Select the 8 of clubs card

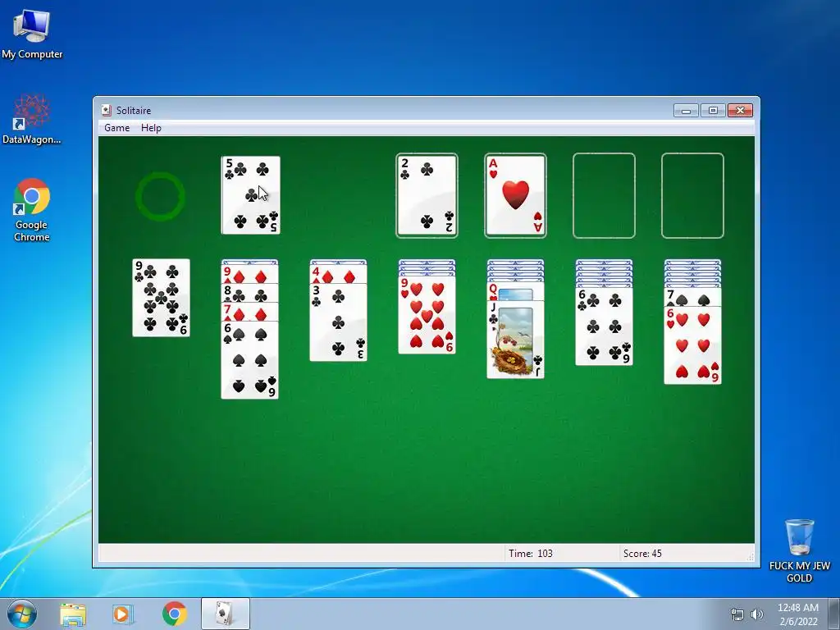click(x=249, y=293)
